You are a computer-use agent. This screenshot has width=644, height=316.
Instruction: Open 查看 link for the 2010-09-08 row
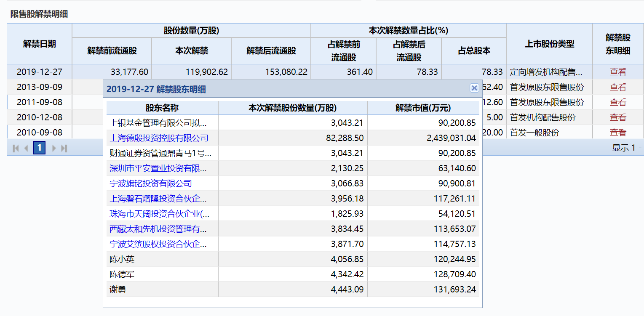point(618,133)
